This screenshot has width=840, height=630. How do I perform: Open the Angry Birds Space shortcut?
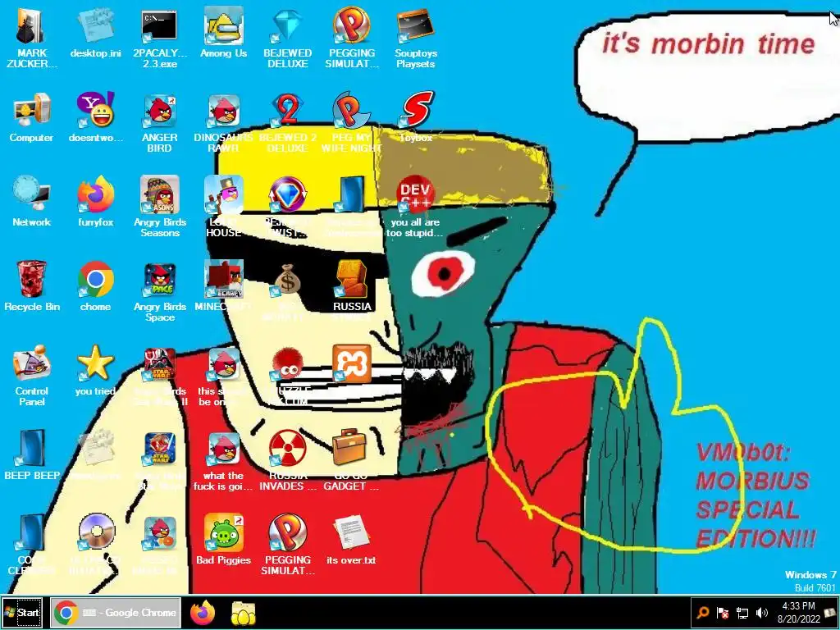tap(159, 280)
